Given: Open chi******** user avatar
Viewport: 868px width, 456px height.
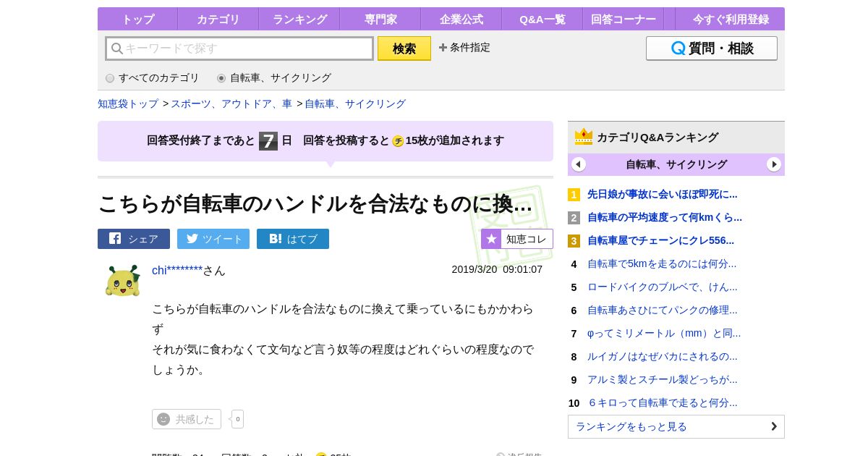Looking at the screenshot, I should tap(123, 281).
